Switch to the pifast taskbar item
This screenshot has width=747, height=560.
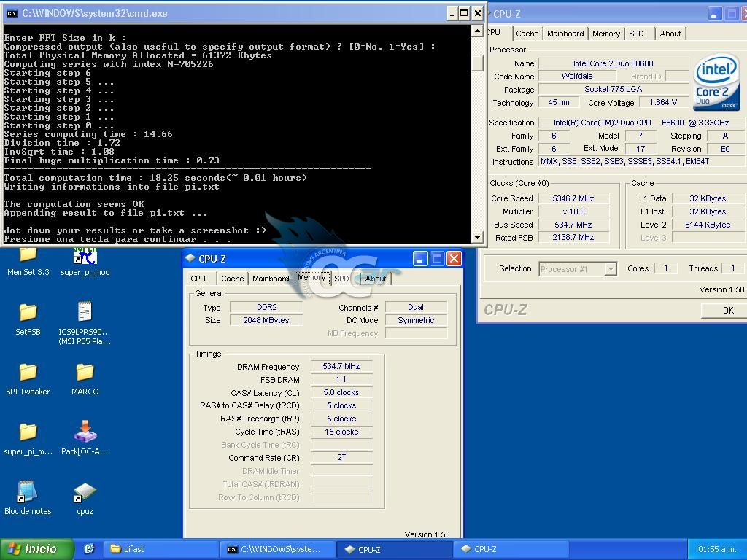tap(162, 549)
